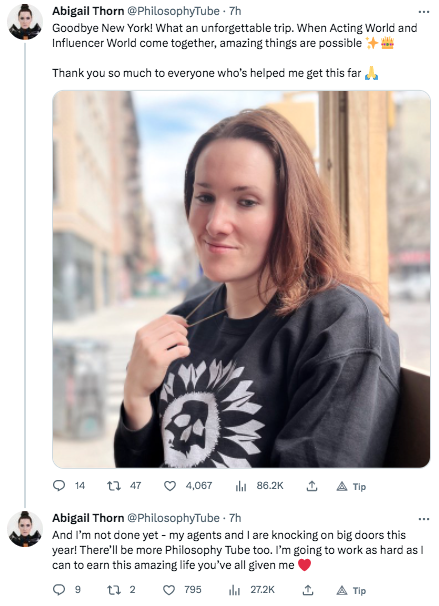Share the first tweet via upload icon
This screenshot has height=606, width=439.
pyautogui.click(x=312, y=486)
